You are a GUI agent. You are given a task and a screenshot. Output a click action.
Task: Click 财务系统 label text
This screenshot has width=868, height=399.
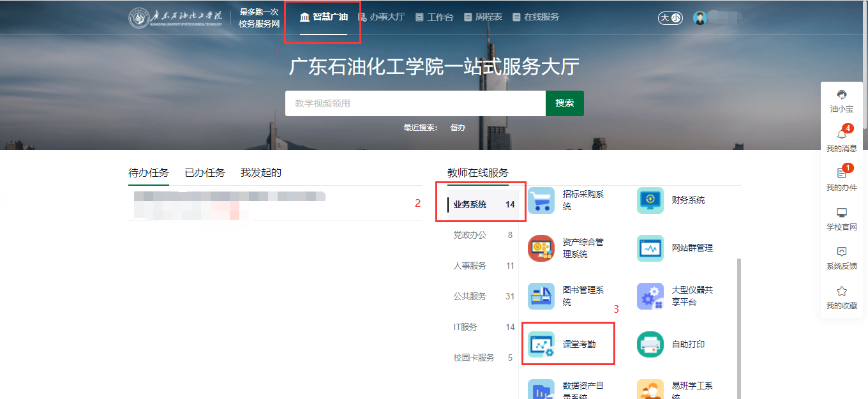(x=689, y=200)
